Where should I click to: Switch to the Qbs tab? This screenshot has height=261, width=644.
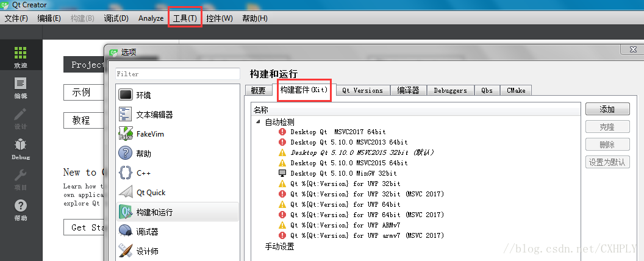click(x=487, y=90)
